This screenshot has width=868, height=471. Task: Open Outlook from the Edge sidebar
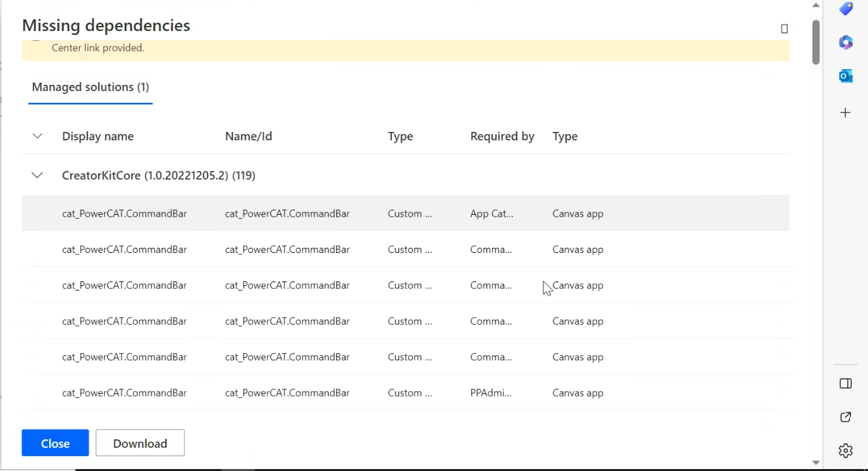pyautogui.click(x=845, y=76)
